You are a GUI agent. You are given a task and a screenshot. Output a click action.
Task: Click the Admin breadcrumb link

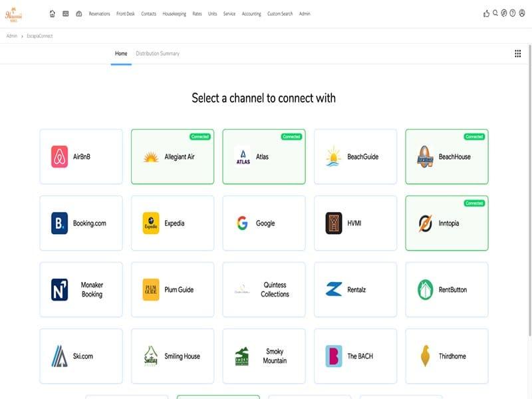click(11, 36)
